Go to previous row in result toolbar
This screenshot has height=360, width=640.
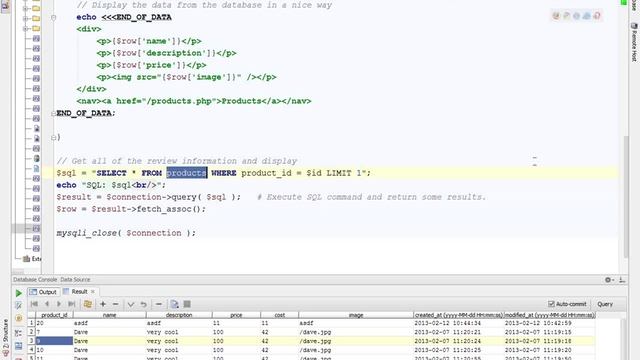click(x=47, y=304)
